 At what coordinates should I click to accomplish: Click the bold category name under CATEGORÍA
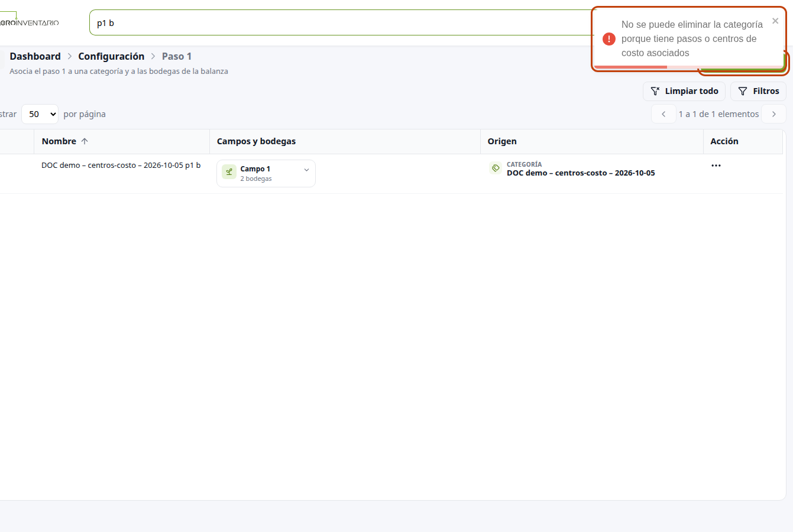click(581, 173)
